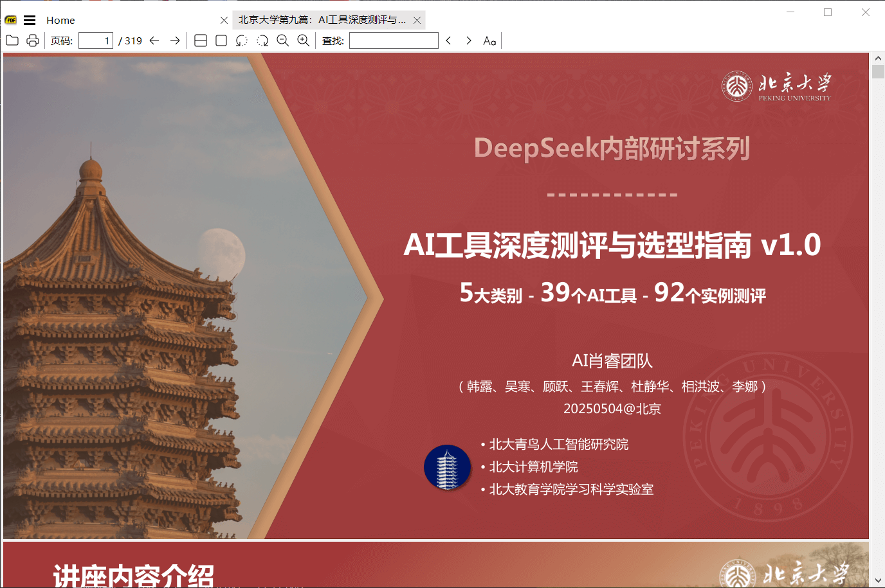Maximize the PDF viewer window
Image resolution: width=885 pixels, height=588 pixels.
tap(828, 12)
